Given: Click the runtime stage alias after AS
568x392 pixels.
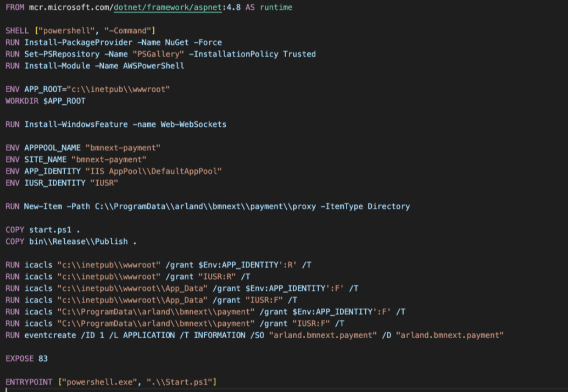Looking at the screenshot, I should (275, 8).
